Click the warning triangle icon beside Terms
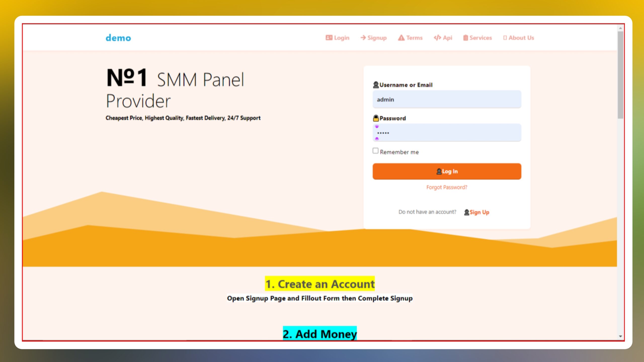This screenshot has height=362, width=644. 401,38
